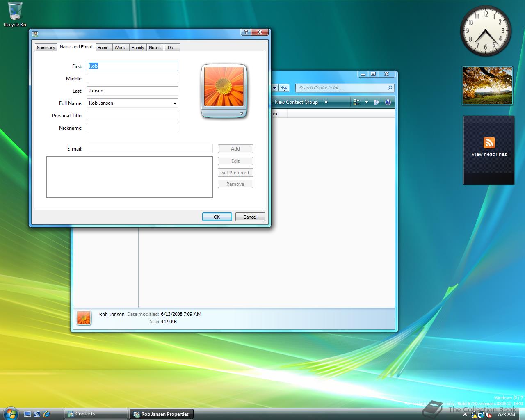Click the Personal Title field
This screenshot has height=420, width=525.
[x=132, y=115]
